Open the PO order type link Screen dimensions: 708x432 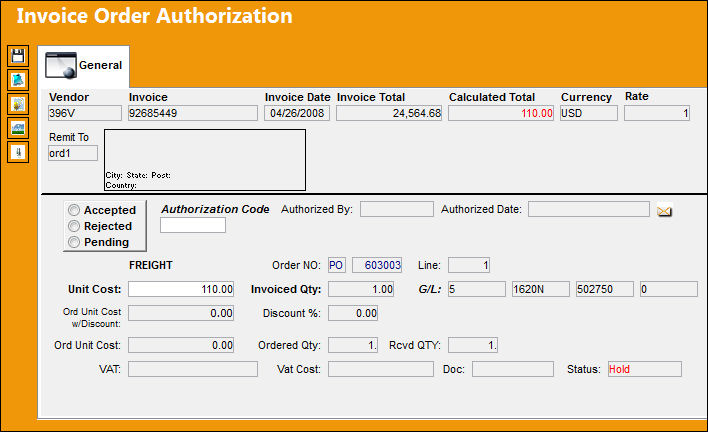(336, 265)
